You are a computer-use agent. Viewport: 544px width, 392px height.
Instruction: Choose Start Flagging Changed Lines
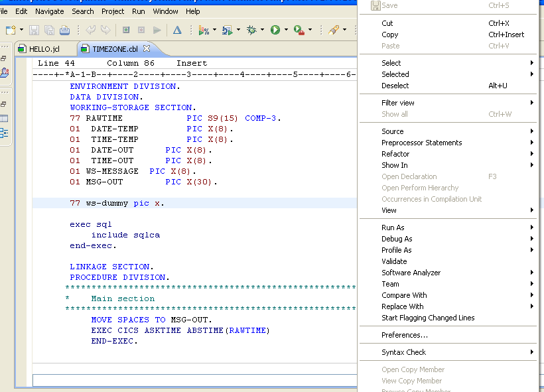click(x=448, y=318)
